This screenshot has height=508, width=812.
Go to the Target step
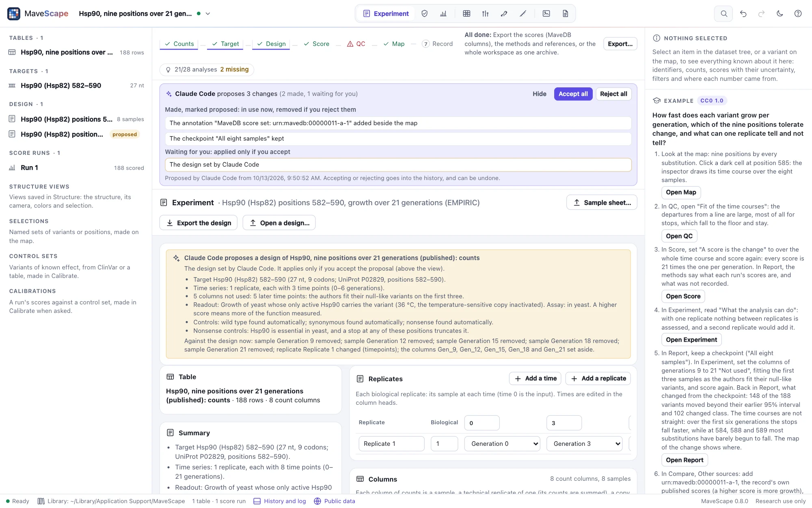tap(225, 43)
